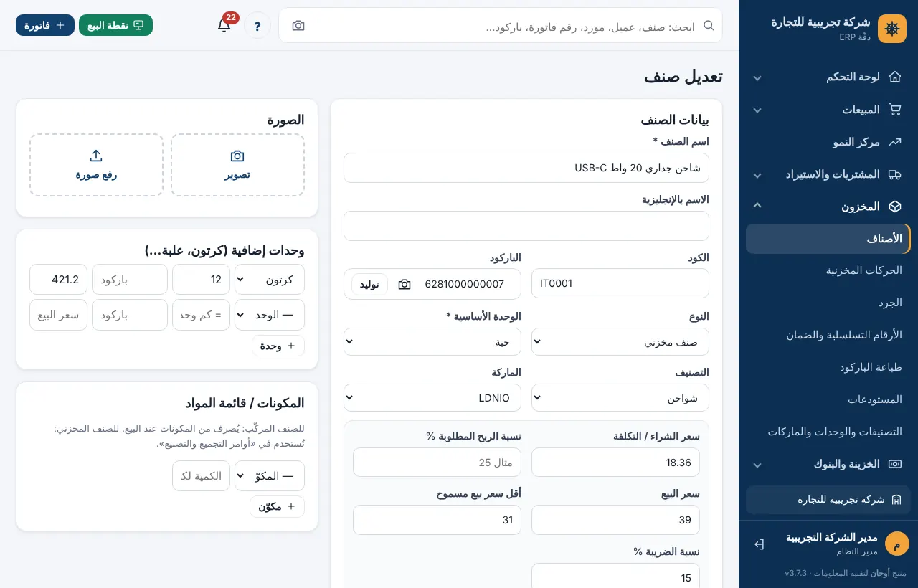
Task: Open the النوع dropdown
Action: click(x=620, y=341)
